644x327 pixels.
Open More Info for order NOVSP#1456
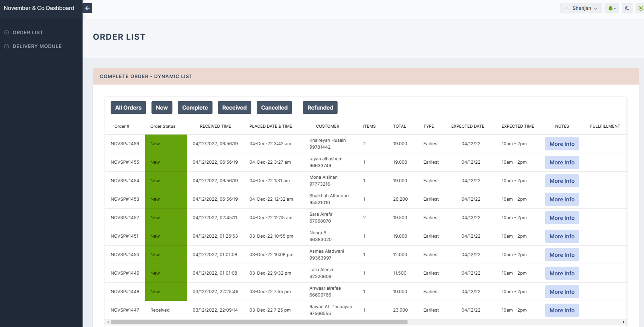point(562,144)
